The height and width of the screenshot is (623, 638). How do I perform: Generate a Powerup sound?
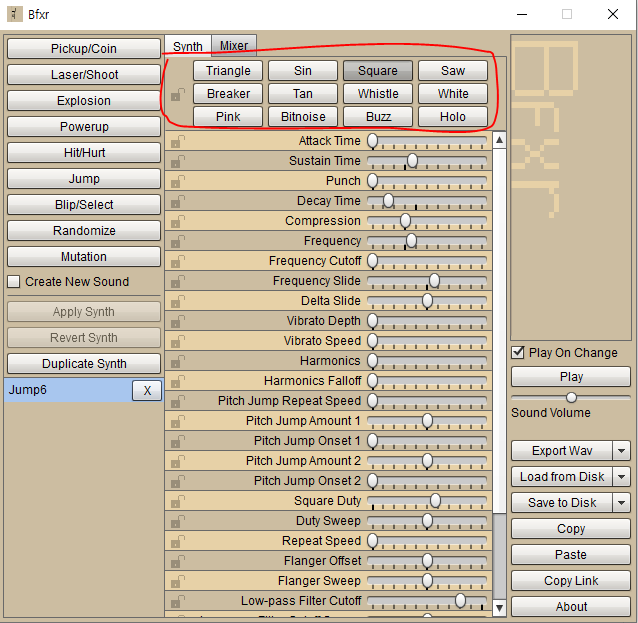pyautogui.click(x=84, y=127)
